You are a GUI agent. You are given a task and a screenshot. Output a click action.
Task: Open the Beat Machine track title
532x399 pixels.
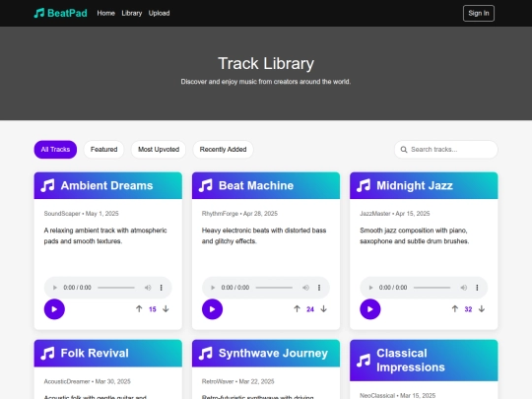point(256,185)
